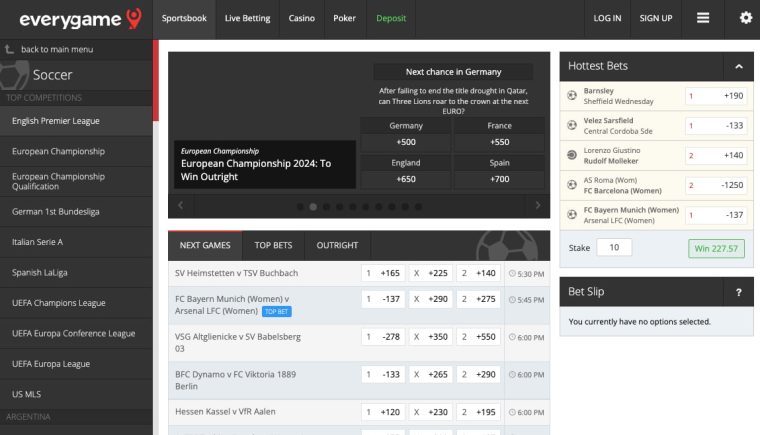Switch to the TOP BETS tab
Viewport: 760px width, 435px height.
click(273, 245)
